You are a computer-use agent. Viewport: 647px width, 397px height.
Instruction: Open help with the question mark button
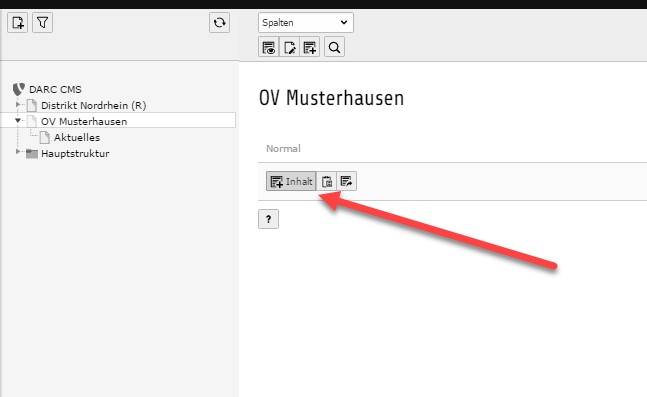pyautogui.click(x=268, y=219)
